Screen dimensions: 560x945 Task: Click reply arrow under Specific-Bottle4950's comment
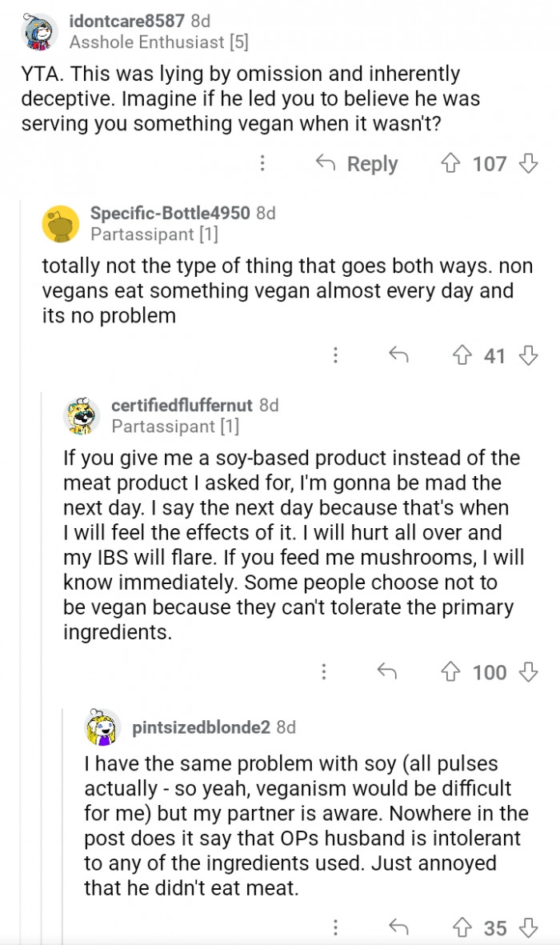coord(398,355)
